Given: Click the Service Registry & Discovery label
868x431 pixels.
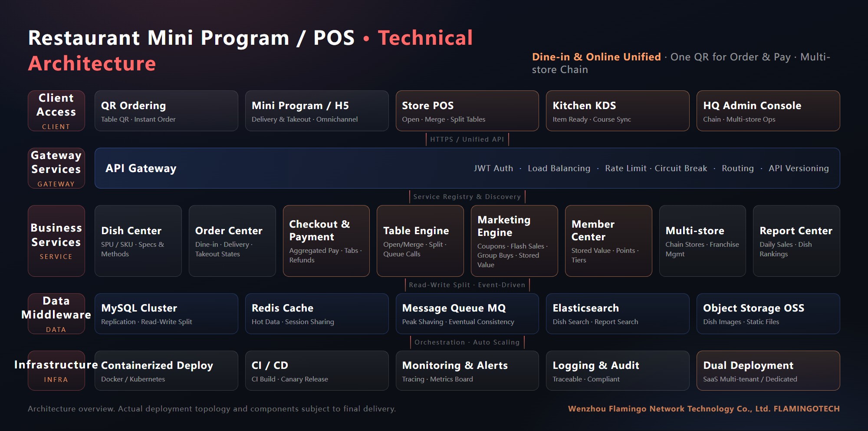Looking at the screenshot, I should (x=467, y=197).
